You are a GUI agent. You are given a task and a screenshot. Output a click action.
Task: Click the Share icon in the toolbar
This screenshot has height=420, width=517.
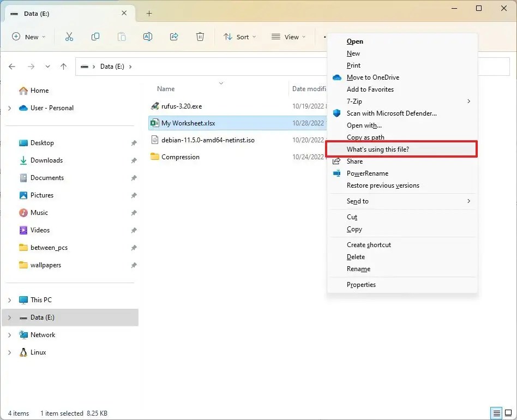click(x=174, y=37)
